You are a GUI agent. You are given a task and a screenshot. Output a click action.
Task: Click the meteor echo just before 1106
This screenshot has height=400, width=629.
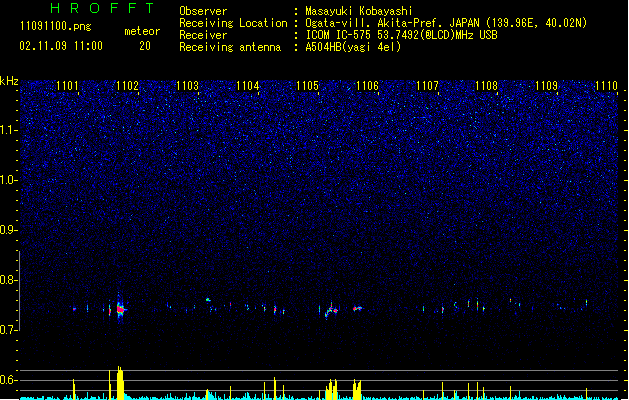coord(357,309)
